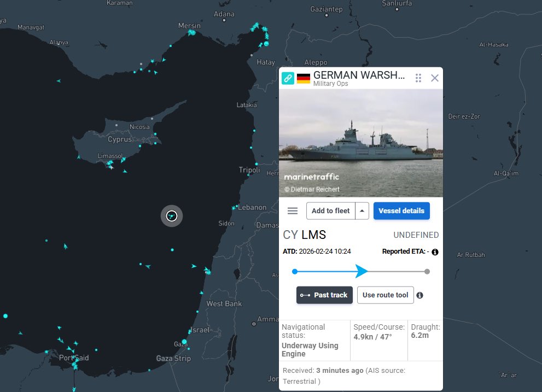This screenshot has width=542, height=392.
Task: Click the info icon next to Use route tool
Action: 420,295
